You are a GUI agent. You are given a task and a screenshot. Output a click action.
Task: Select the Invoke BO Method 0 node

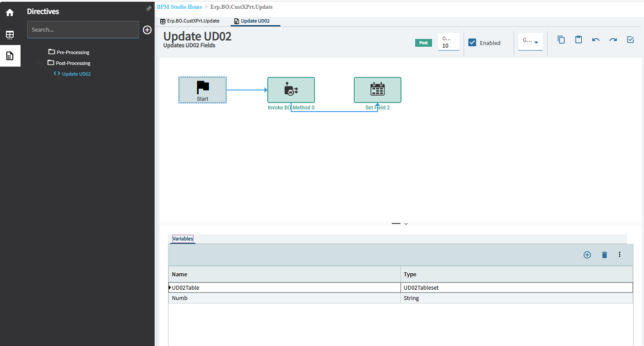291,90
